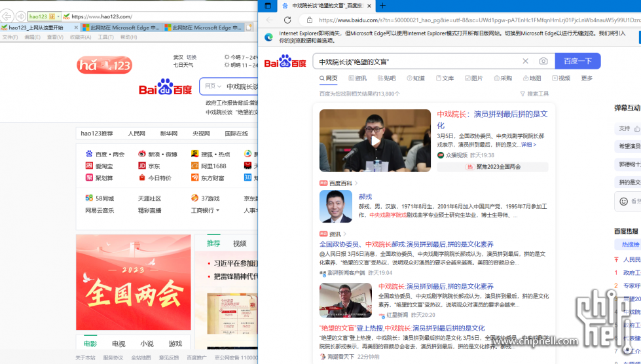
Task: Open 七日天气 forecast link
Action: point(183,65)
